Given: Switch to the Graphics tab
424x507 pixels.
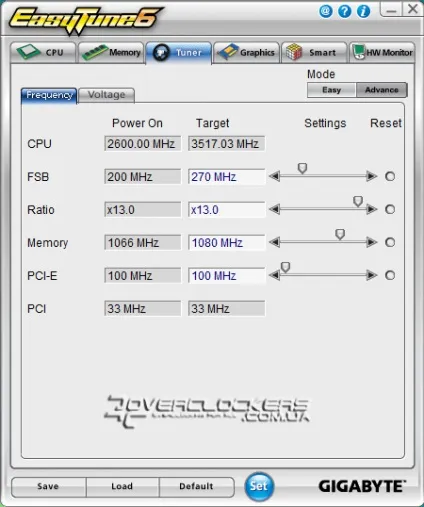Looking at the screenshot, I should click(x=247, y=52).
